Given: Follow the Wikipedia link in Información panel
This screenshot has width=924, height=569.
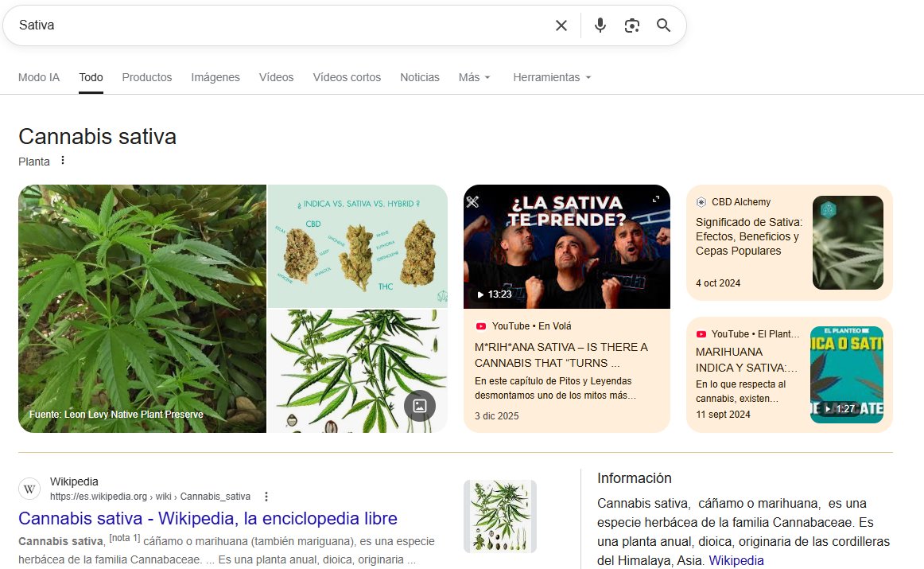Looking at the screenshot, I should coord(736,560).
